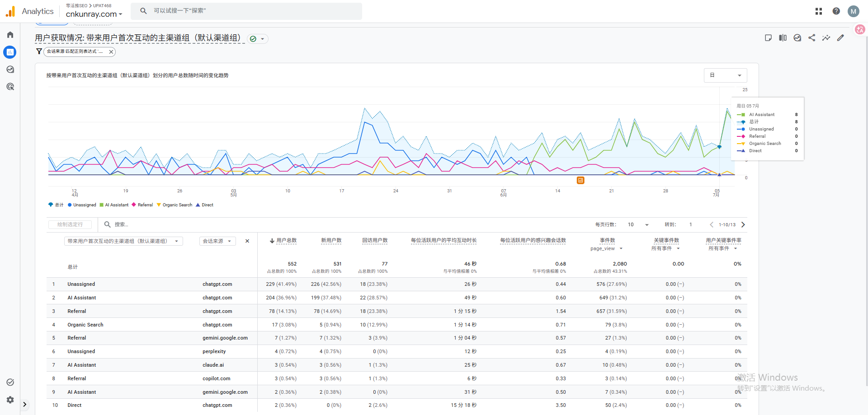
Task: Open the Home icon in left sidebar
Action: 10,35
